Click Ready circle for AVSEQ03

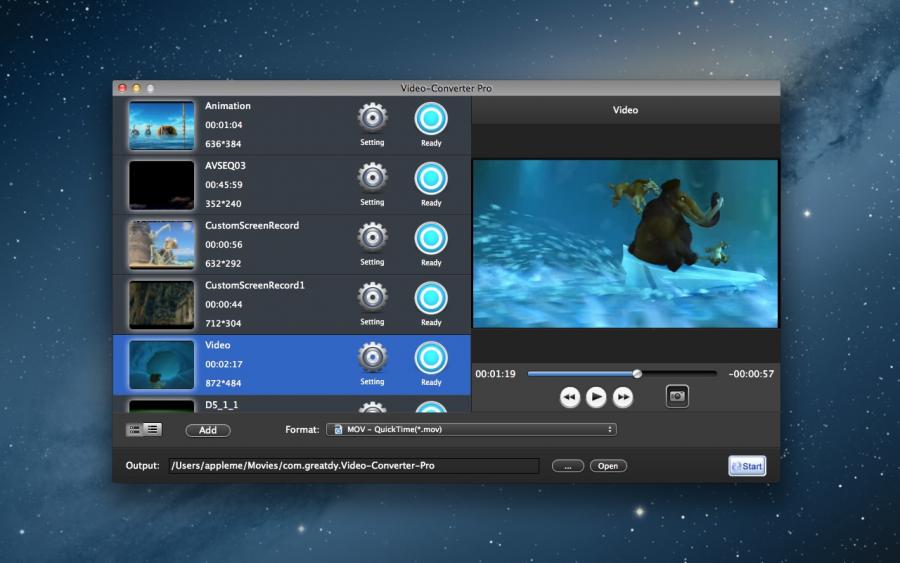431,178
